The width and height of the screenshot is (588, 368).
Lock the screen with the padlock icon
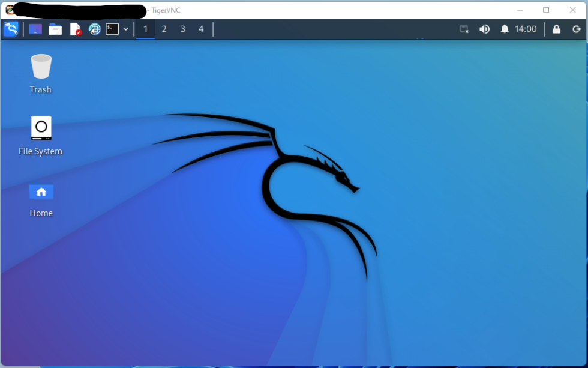tap(556, 29)
